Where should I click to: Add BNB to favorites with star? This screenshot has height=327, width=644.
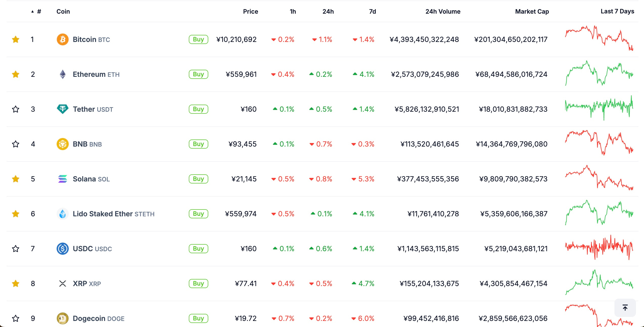[x=16, y=144]
